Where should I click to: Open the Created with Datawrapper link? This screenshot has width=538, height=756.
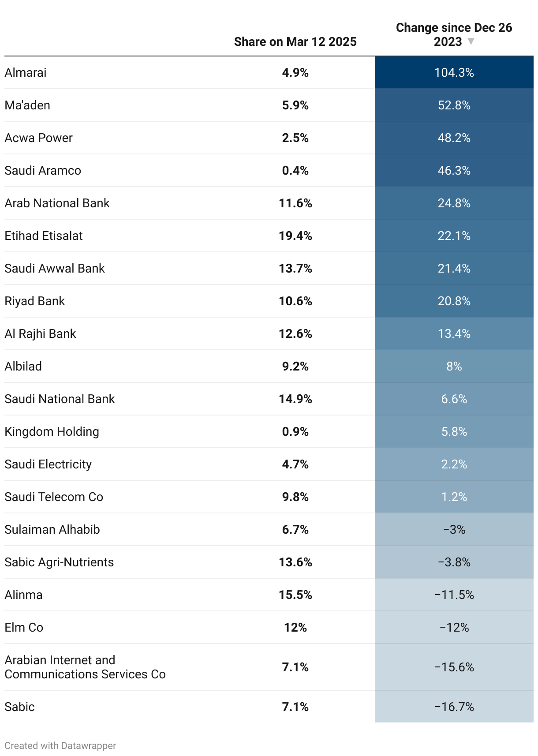click(60, 745)
